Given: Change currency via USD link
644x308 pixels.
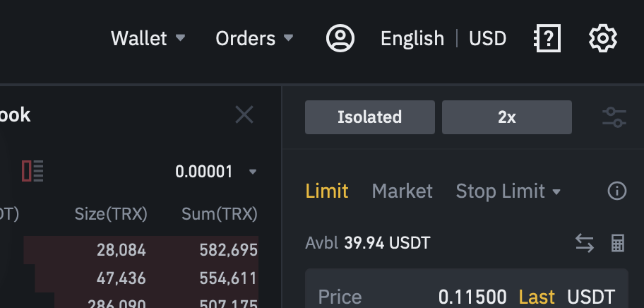Looking at the screenshot, I should [x=487, y=39].
